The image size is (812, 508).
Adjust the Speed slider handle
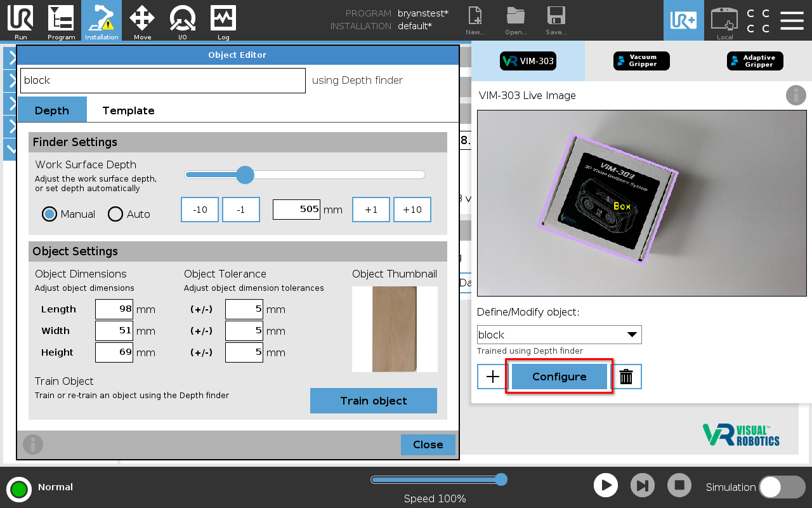(x=501, y=479)
